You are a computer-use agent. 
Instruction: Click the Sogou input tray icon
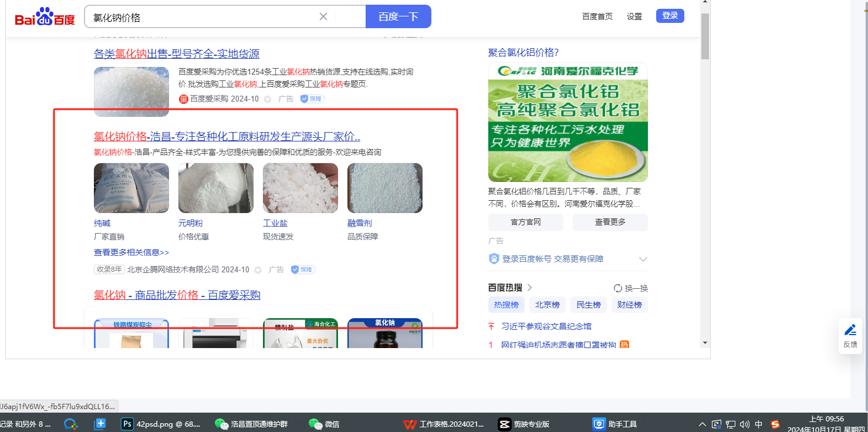[775, 424]
